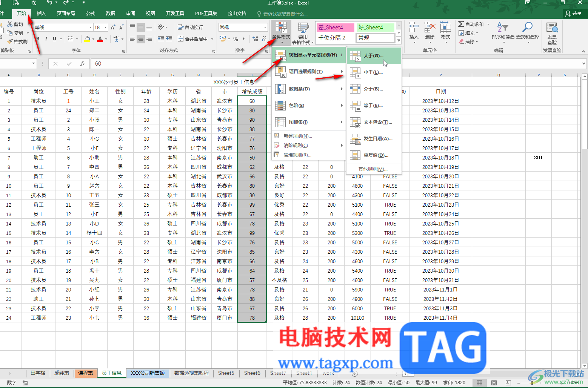Open the Formulas (公式) ribbon tab
The image size is (588, 388).
[91, 14]
